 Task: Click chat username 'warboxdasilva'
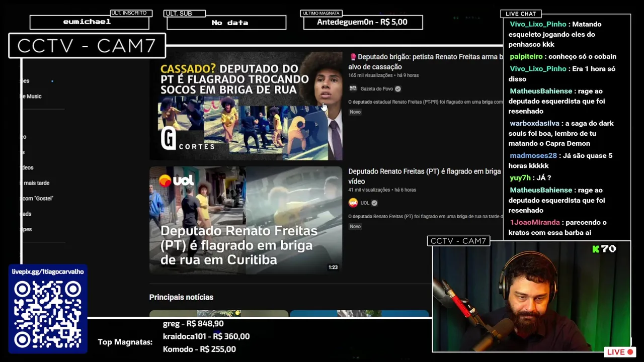(x=535, y=123)
